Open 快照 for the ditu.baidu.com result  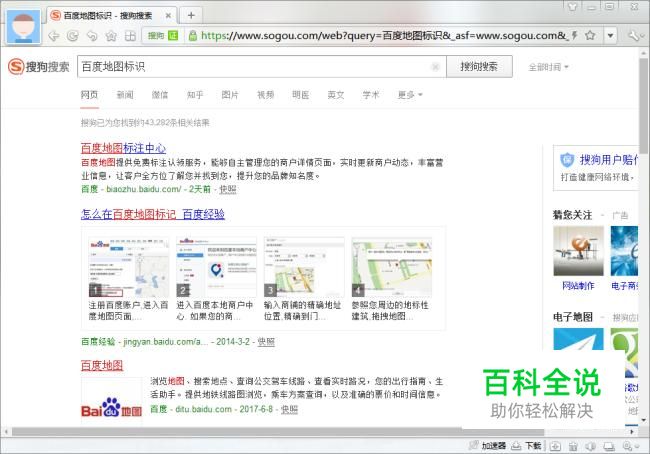pyautogui.click(x=289, y=409)
